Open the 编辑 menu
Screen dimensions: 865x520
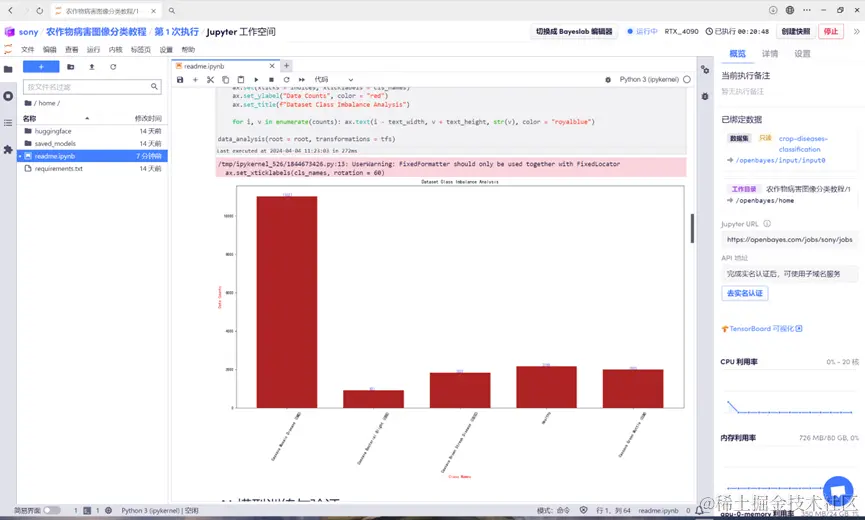click(50, 50)
